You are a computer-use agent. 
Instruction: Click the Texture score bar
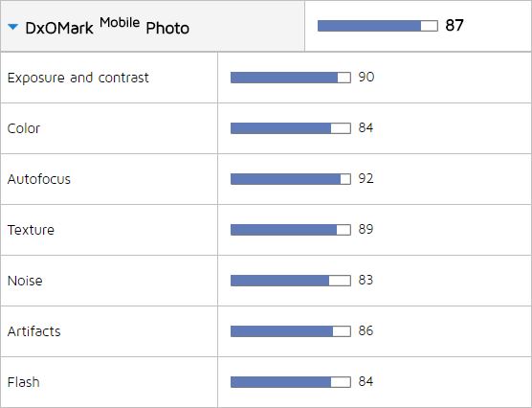pyautogui.click(x=291, y=230)
